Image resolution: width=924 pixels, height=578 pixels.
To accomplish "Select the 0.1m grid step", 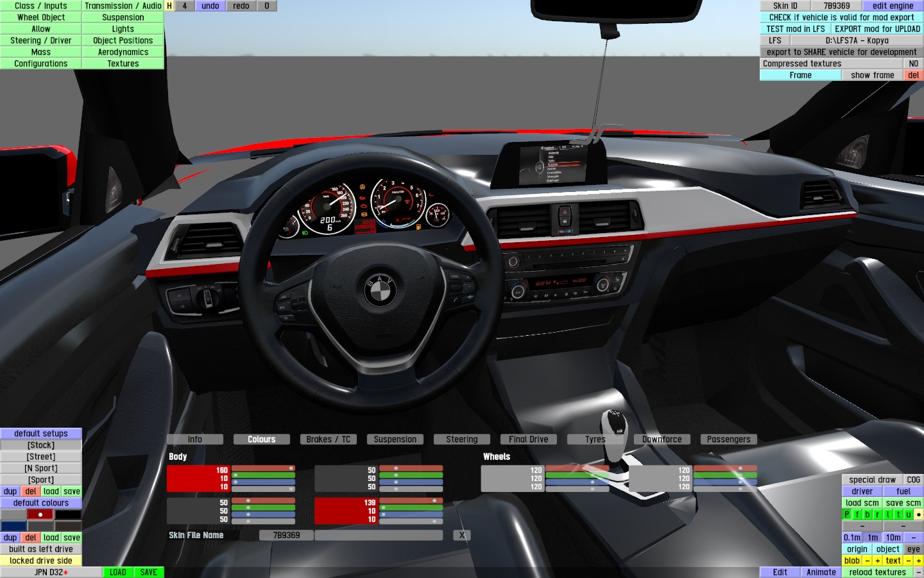I will tap(852, 538).
